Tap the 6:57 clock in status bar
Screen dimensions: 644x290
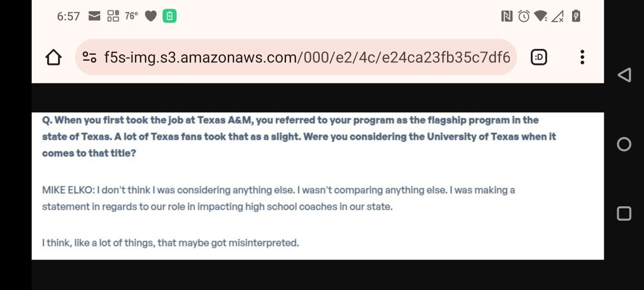tap(68, 17)
